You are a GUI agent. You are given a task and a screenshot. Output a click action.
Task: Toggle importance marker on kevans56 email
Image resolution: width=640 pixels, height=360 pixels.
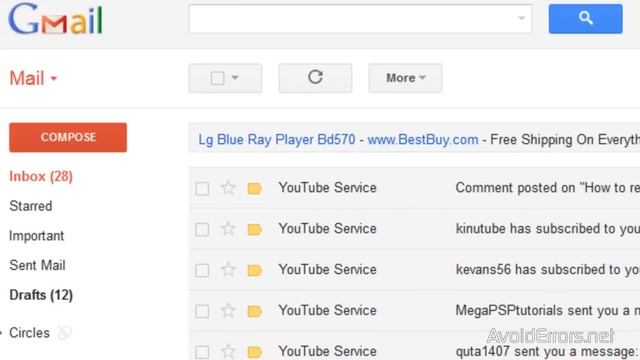click(254, 270)
